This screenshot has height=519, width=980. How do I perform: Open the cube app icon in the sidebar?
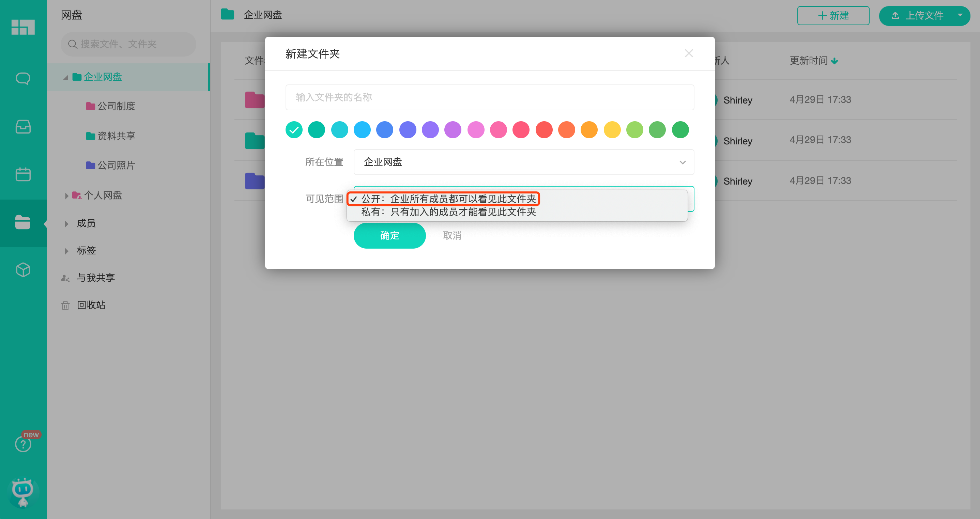23,270
